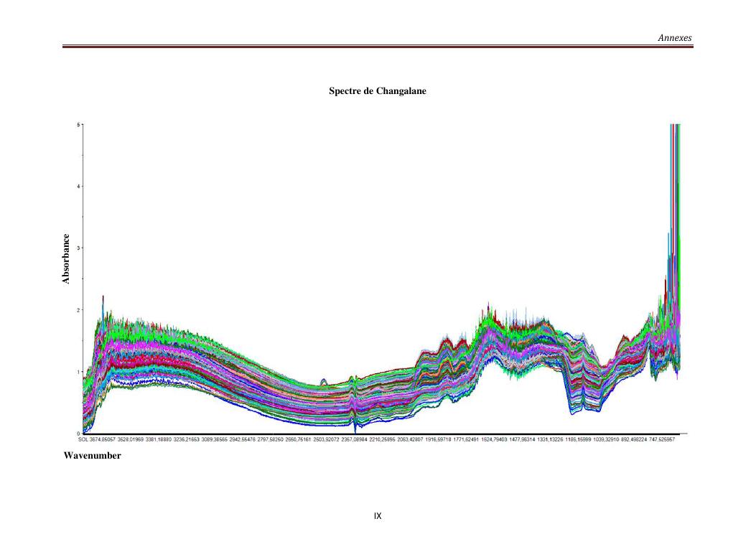Viewport: 756px width, 534px height.
Task: Click the 'Wavenumber' x-axis label
Action: coord(87,456)
